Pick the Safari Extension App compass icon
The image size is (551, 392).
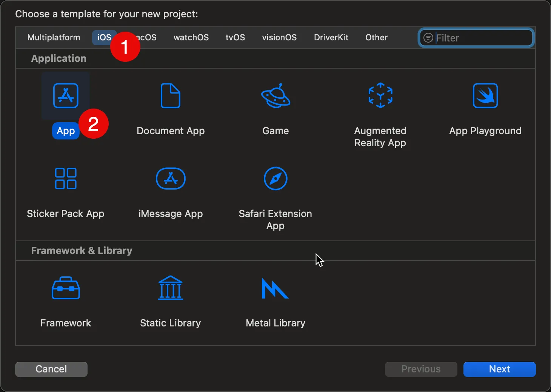(x=275, y=179)
